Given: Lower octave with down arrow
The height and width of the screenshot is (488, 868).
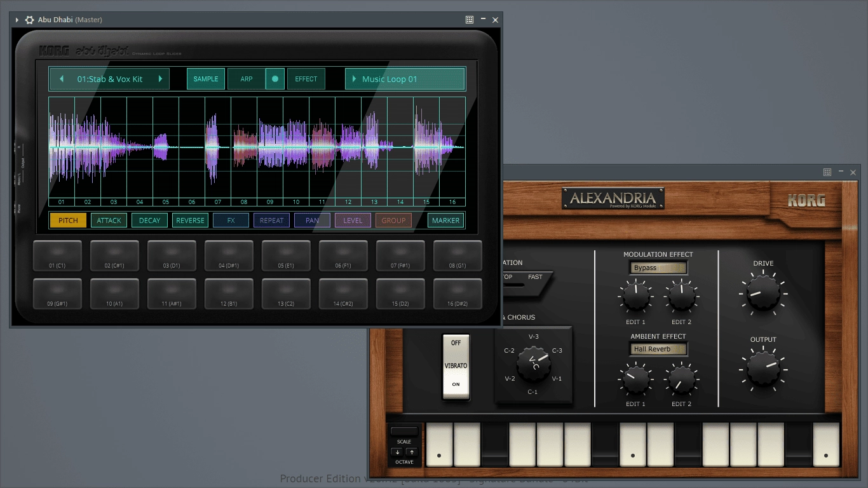Looking at the screenshot, I should (x=397, y=452).
